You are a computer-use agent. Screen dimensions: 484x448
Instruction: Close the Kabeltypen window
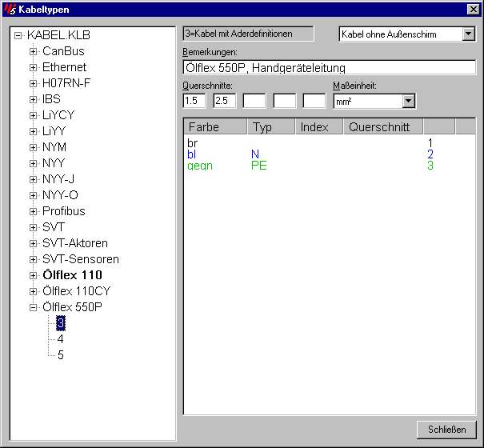pyautogui.click(x=473, y=10)
